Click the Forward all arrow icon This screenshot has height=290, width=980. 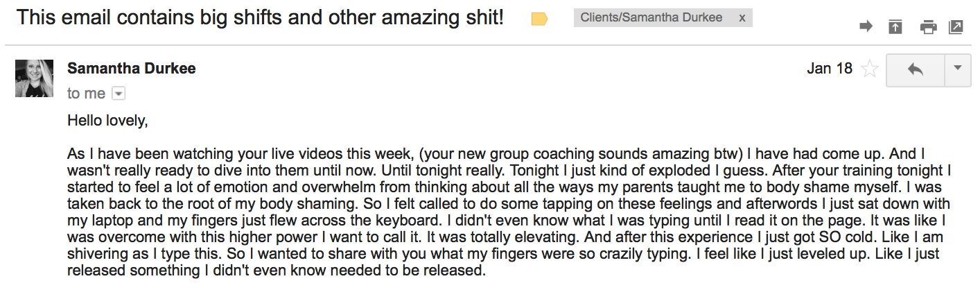866,27
